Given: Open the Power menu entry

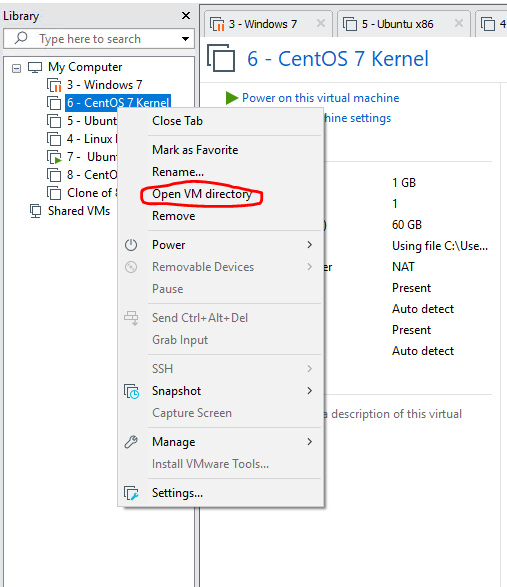Looking at the screenshot, I should click(221, 245).
